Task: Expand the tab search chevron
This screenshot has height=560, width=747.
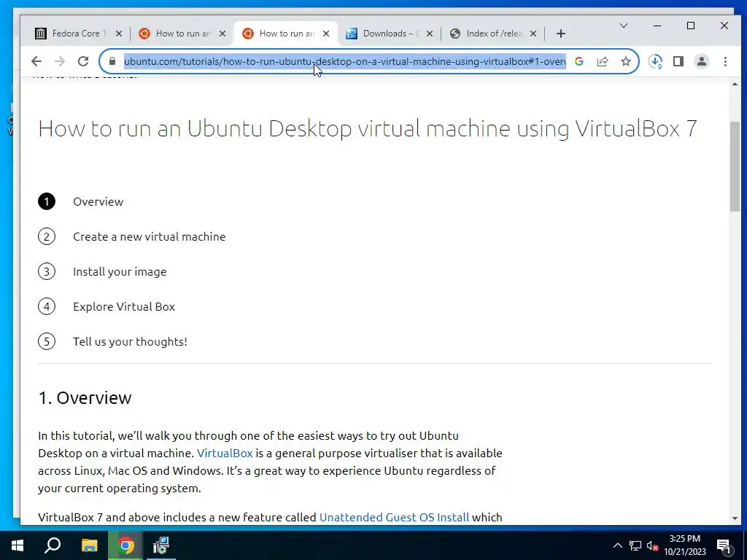Action: 623,26
